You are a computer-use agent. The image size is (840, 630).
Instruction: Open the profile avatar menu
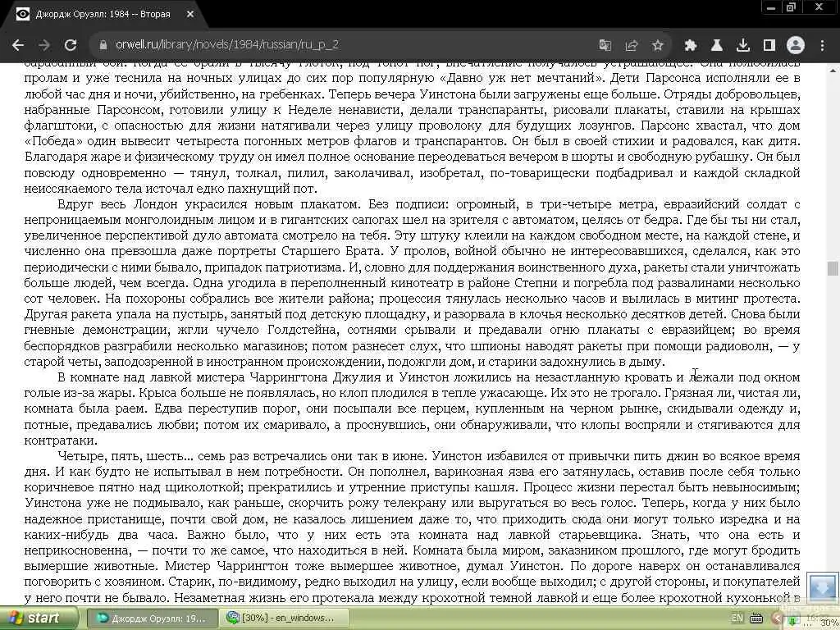click(796, 45)
